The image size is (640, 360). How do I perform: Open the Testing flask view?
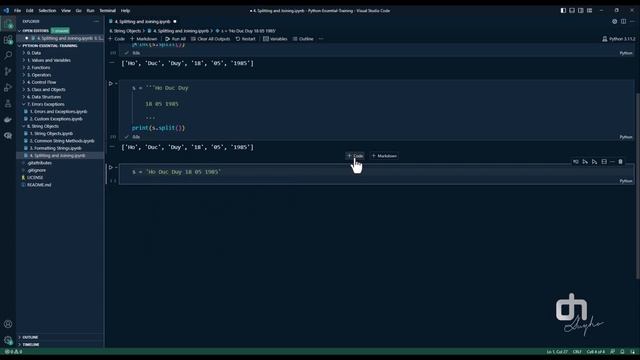click(x=8, y=104)
